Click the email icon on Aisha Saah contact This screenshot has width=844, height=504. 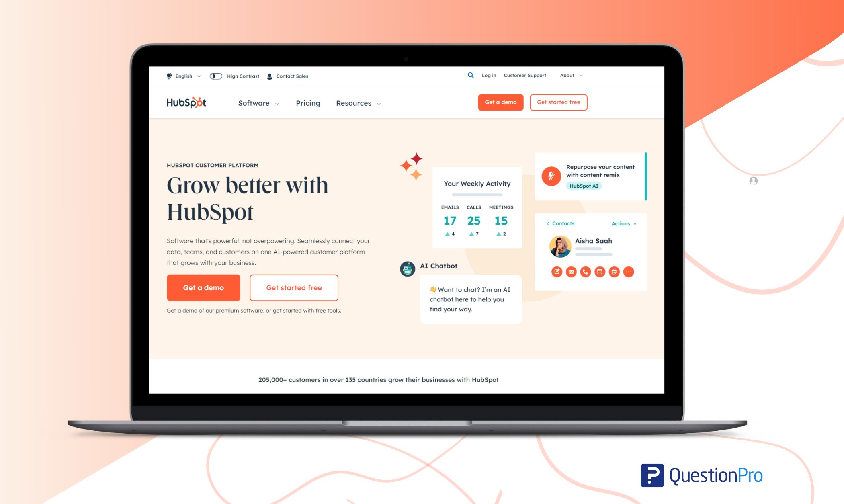tap(571, 272)
